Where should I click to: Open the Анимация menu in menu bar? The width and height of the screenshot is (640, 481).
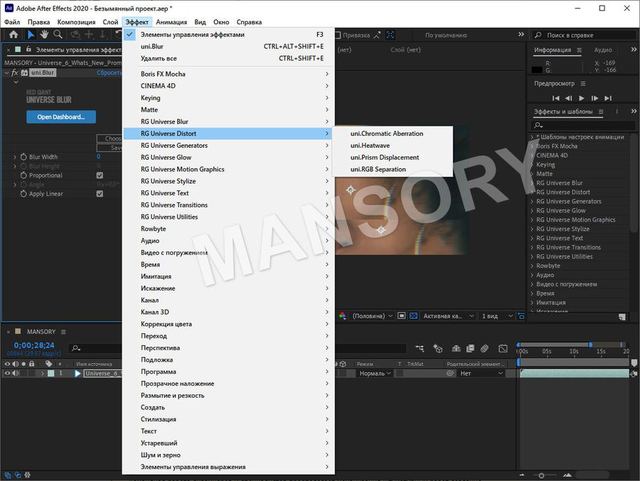(x=171, y=21)
